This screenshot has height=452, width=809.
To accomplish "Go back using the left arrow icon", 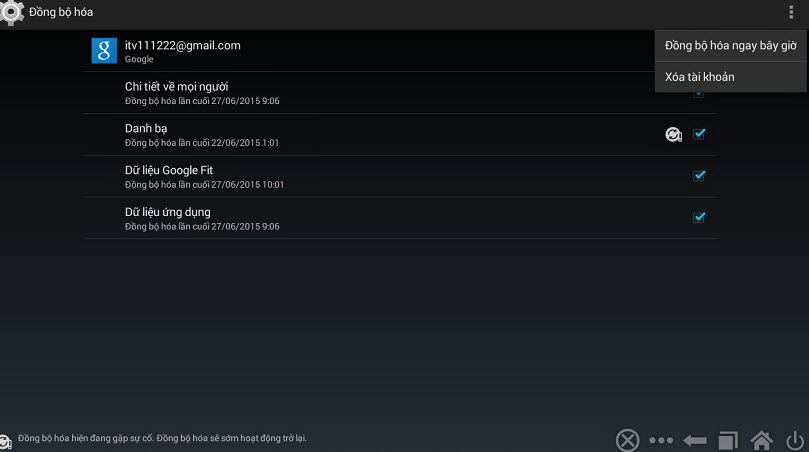I will pos(695,440).
